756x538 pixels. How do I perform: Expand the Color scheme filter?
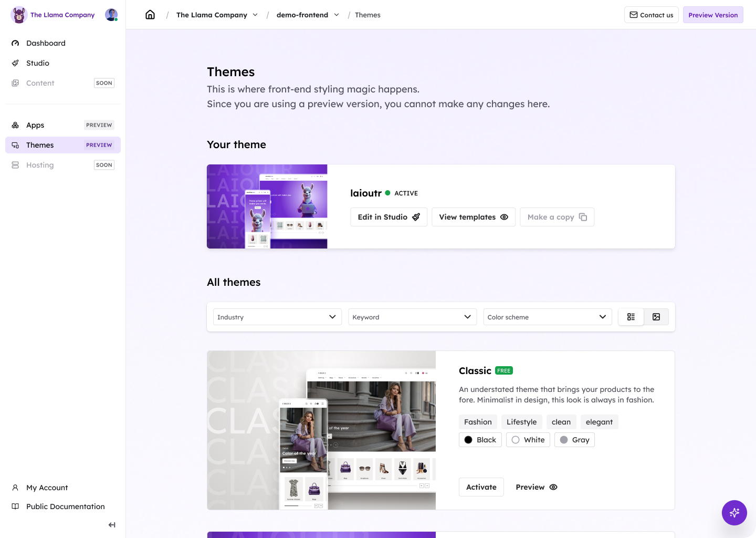pos(547,317)
